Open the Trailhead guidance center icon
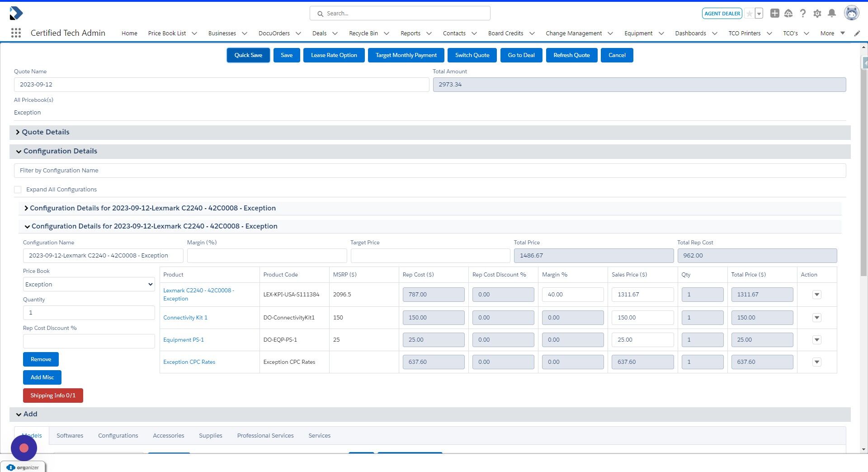Viewport: 868px width, 472px height. [788, 13]
